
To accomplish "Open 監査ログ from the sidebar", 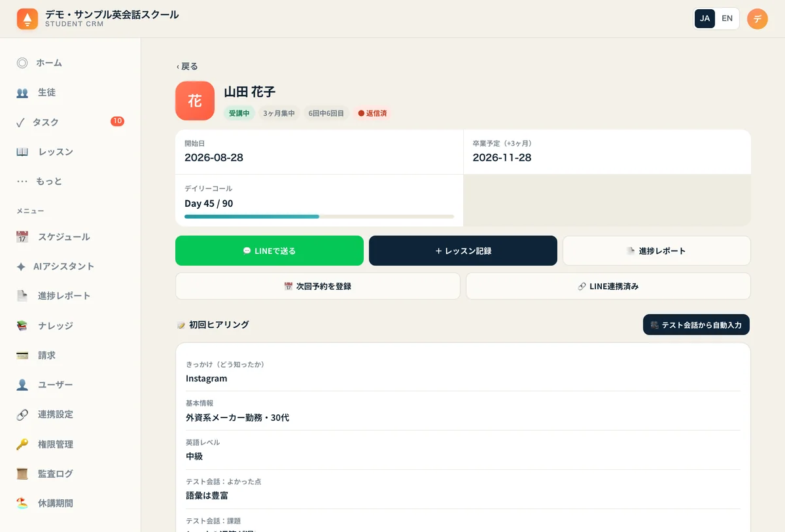I will click(70, 474).
